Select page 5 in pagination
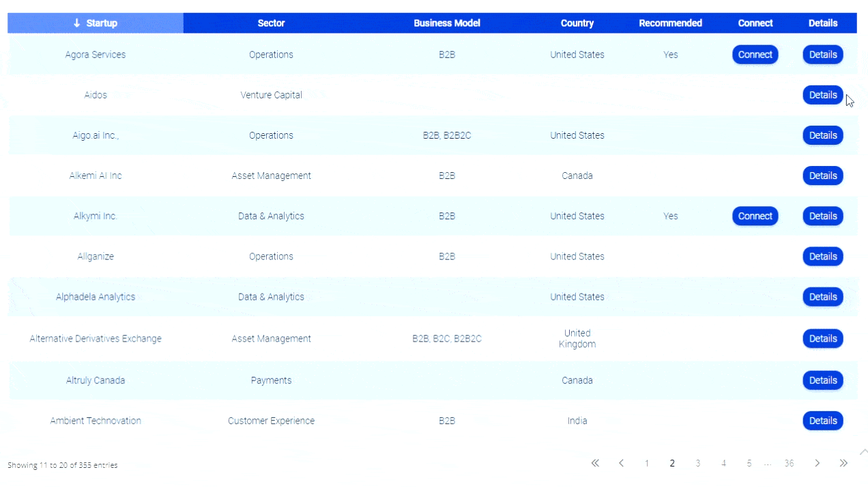The image size is (868, 487). click(749, 463)
